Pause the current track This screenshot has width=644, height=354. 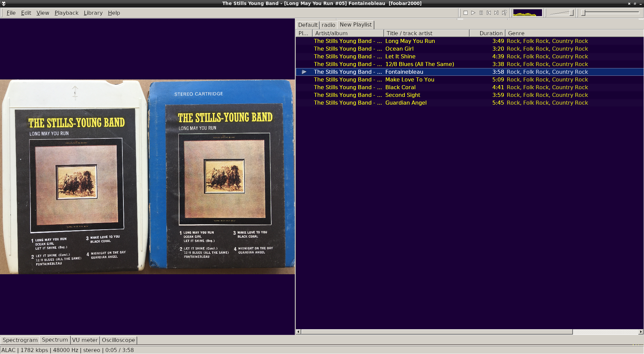[x=481, y=13]
